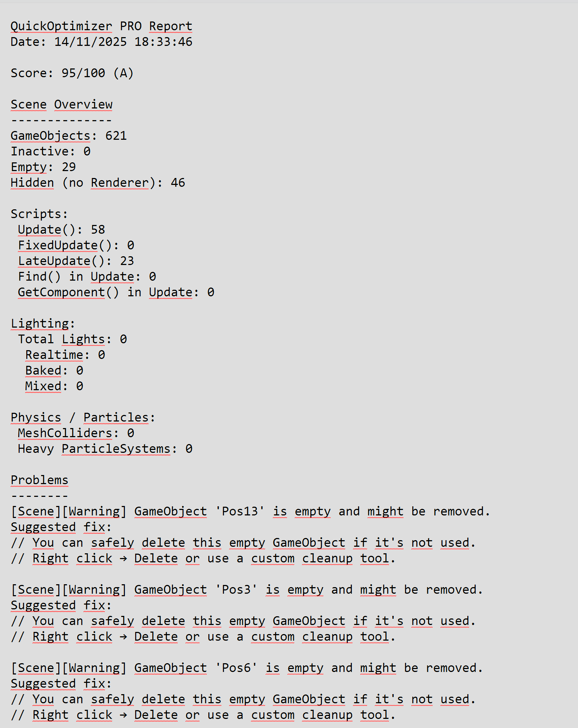Click the 'Pos13' object name
Screen dimensions: 578x728
coord(240,511)
